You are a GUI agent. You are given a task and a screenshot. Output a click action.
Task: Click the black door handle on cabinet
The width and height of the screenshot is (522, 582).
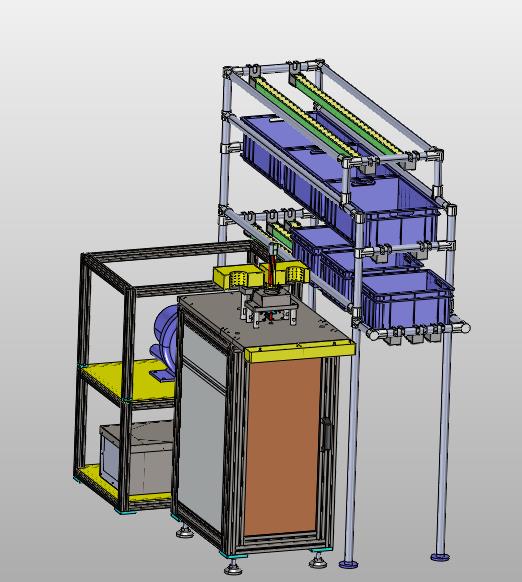[x=326, y=434]
